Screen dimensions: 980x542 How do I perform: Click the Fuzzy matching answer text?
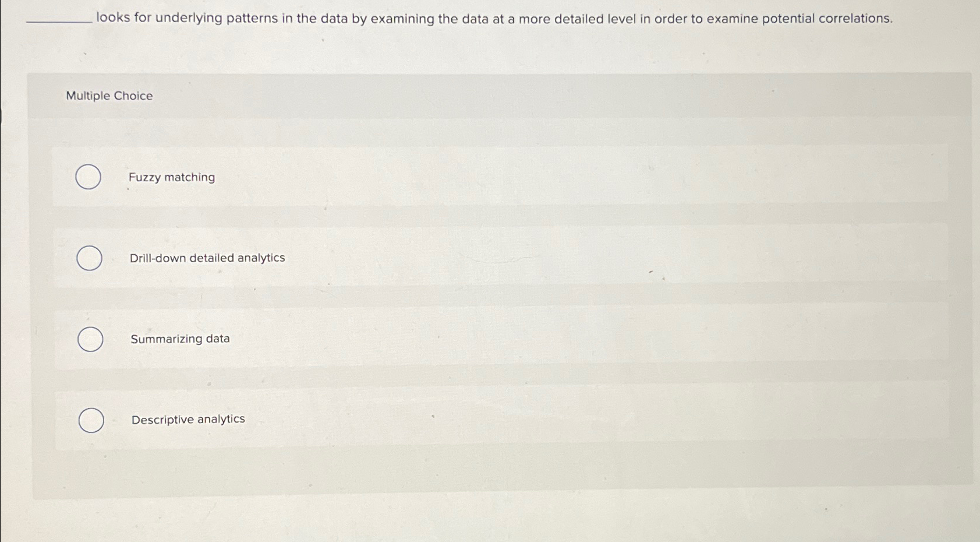[x=172, y=177]
